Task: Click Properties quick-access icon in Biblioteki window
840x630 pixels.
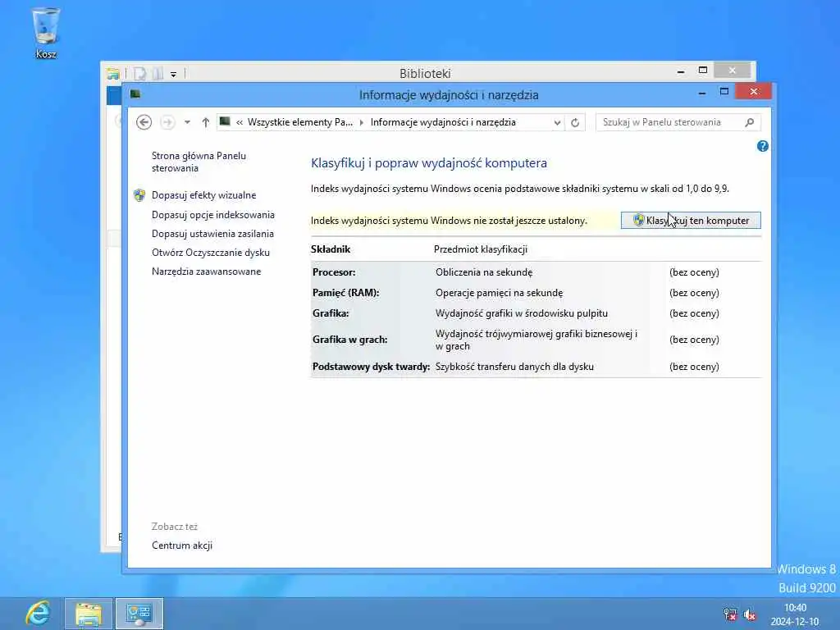Action: pos(139,73)
